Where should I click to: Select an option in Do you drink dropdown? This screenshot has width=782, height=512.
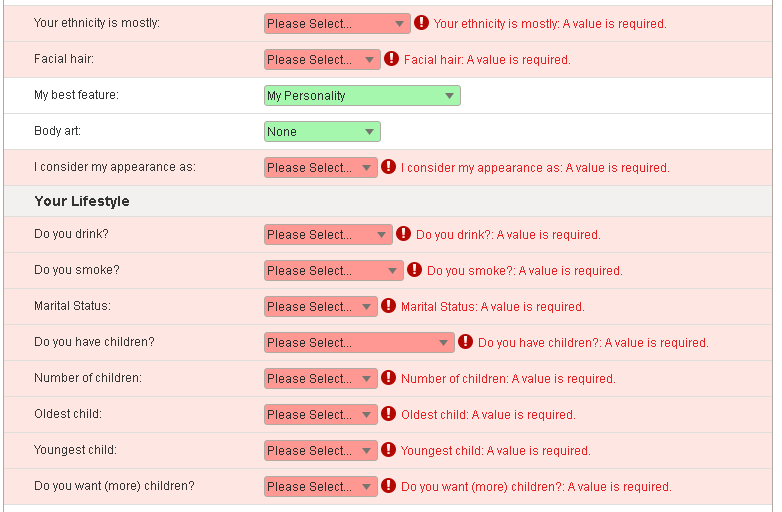(328, 234)
